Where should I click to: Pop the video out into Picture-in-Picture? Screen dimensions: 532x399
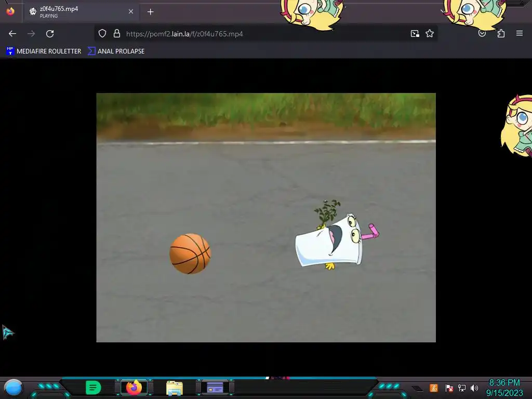coord(415,34)
